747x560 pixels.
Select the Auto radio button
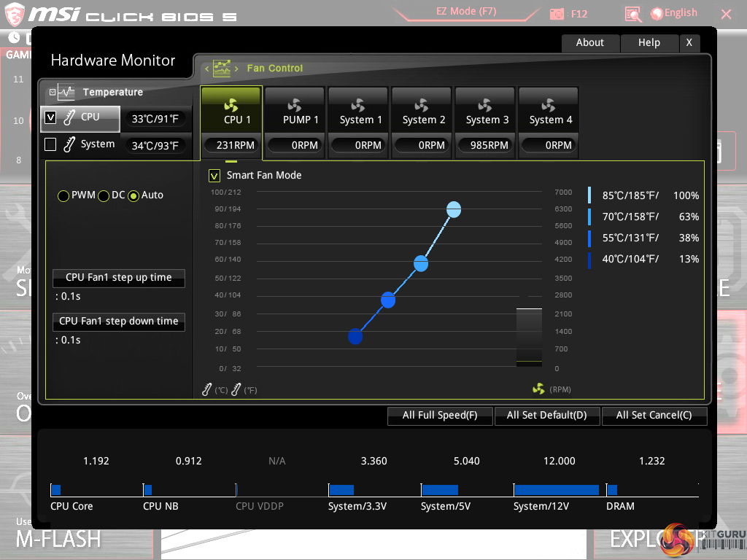coord(134,195)
